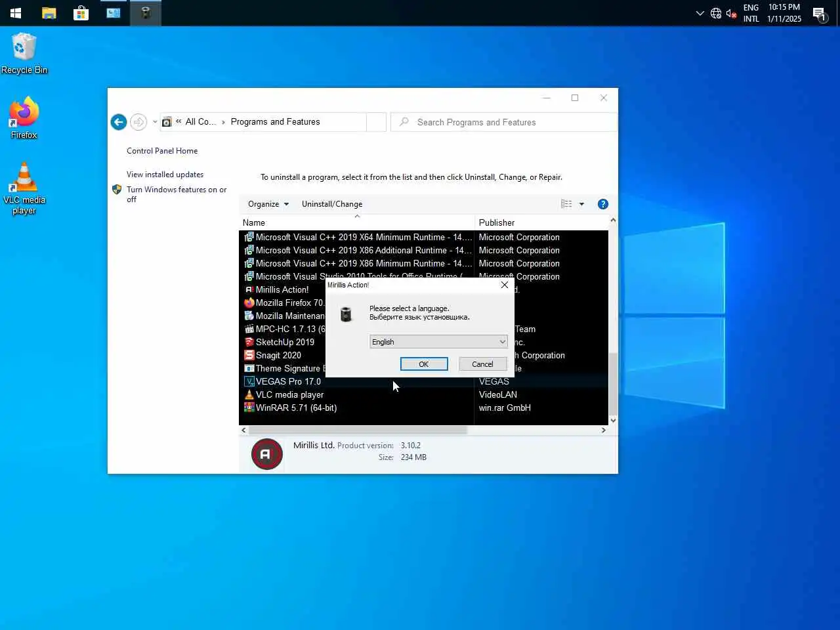Click the Programs and Features breadcrumb
This screenshot has height=630, width=840.
[x=275, y=122]
